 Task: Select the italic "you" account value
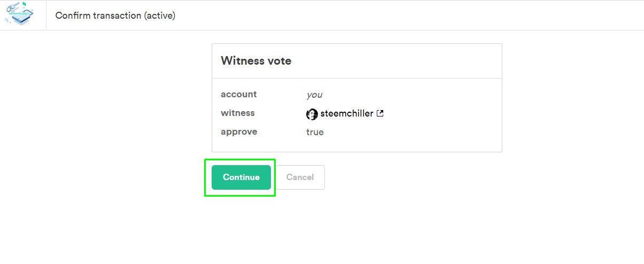click(x=314, y=95)
